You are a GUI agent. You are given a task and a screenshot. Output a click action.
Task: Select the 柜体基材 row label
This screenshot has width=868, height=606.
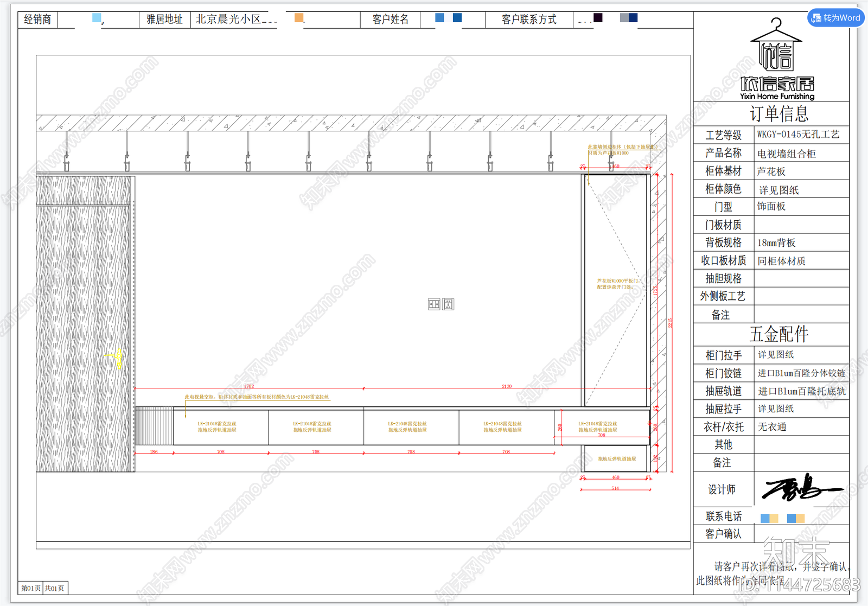pyautogui.click(x=723, y=171)
